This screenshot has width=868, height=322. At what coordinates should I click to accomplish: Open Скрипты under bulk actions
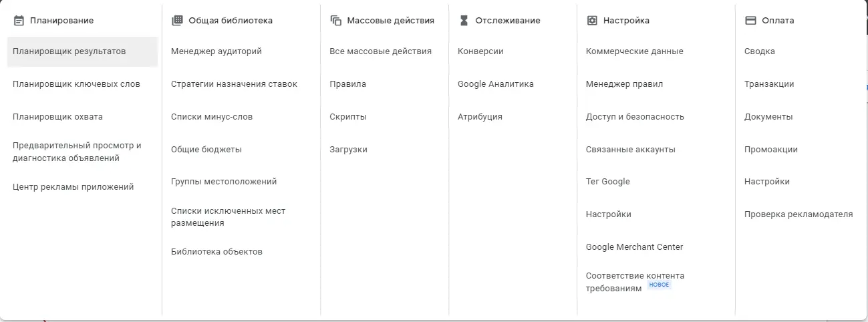point(348,117)
